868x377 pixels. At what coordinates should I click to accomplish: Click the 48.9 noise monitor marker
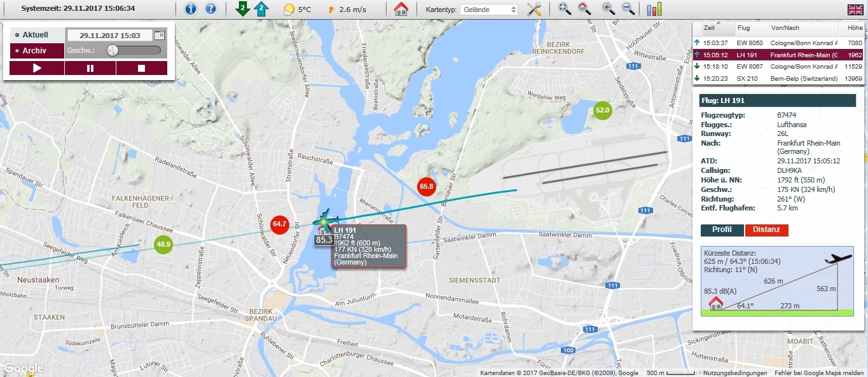click(x=163, y=244)
